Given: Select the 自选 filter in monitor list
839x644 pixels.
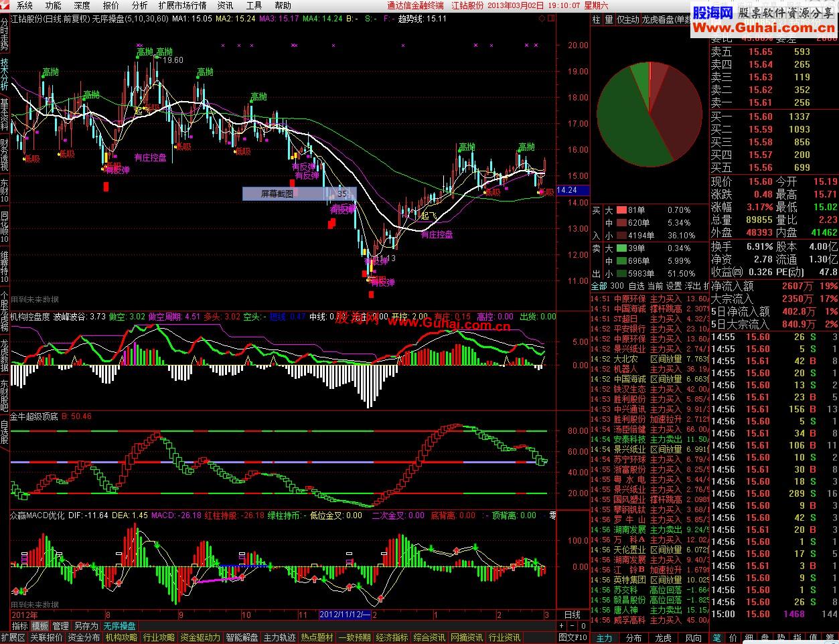Looking at the screenshot, I should coord(637,286).
